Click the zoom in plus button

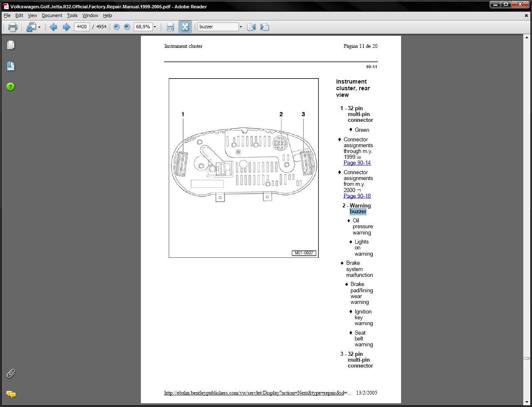pyautogui.click(x=127, y=27)
